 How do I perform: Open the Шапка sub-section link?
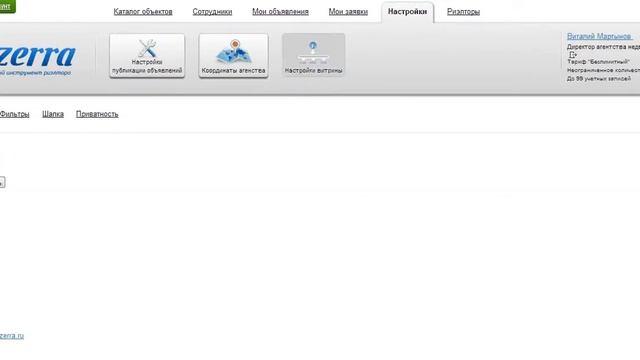[x=53, y=114]
